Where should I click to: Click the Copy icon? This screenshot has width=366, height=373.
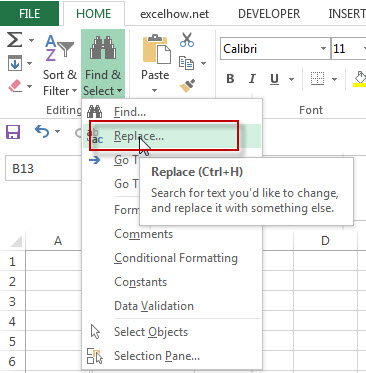pyautogui.click(x=186, y=63)
